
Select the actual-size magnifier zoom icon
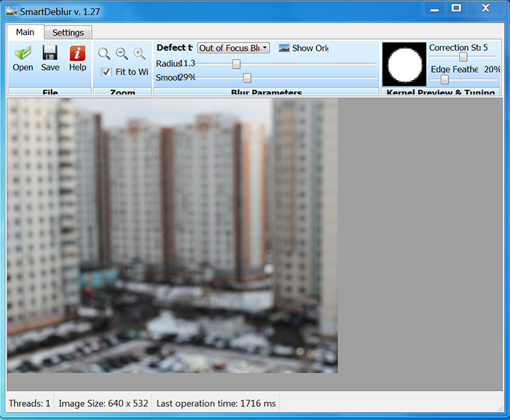(x=104, y=54)
